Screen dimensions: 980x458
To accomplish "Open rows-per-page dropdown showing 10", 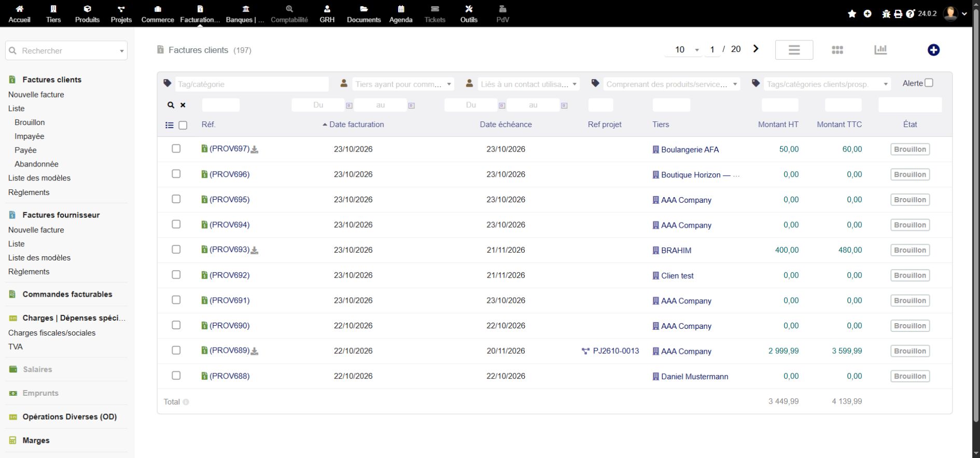I will click(x=684, y=49).
